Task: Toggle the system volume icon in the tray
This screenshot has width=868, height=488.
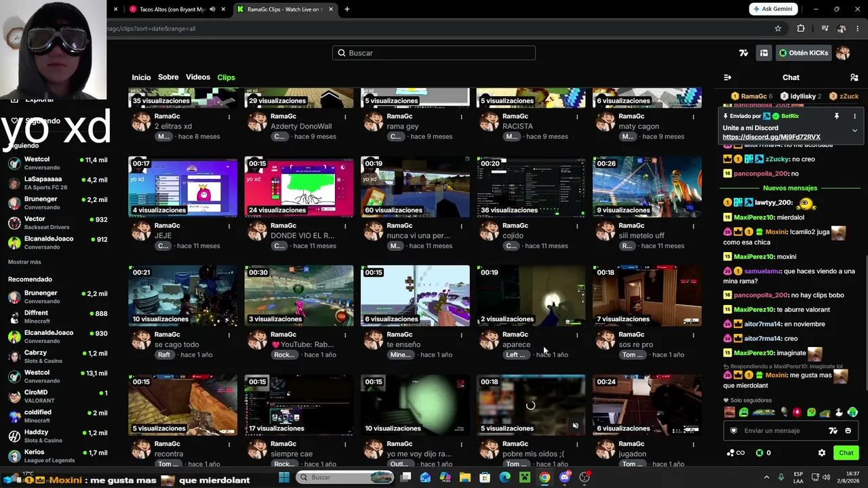Action: pos(827,477)
